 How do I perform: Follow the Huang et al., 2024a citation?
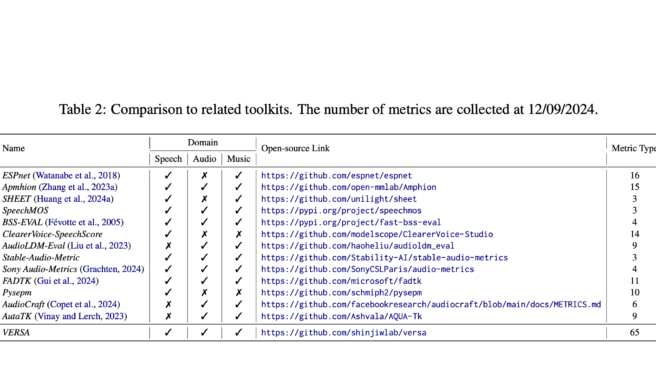pyautogui.click(x=74, y=199)
